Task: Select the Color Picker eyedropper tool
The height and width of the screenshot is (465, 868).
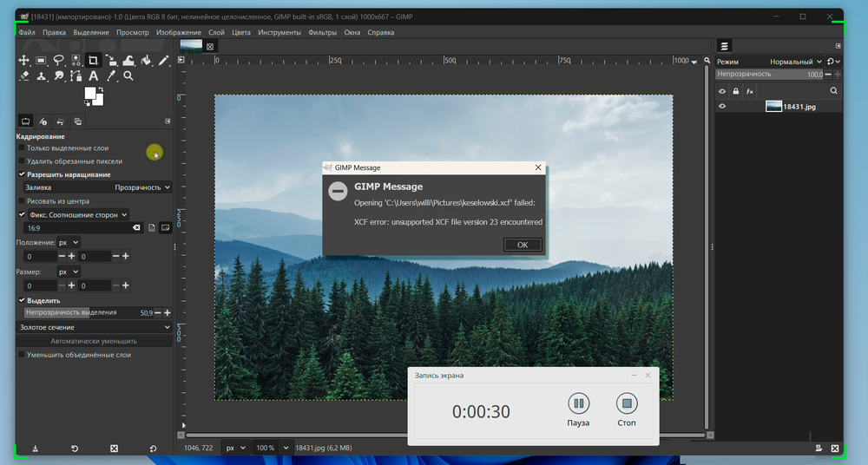Action: pyautogui.click(x=111, y=75)
